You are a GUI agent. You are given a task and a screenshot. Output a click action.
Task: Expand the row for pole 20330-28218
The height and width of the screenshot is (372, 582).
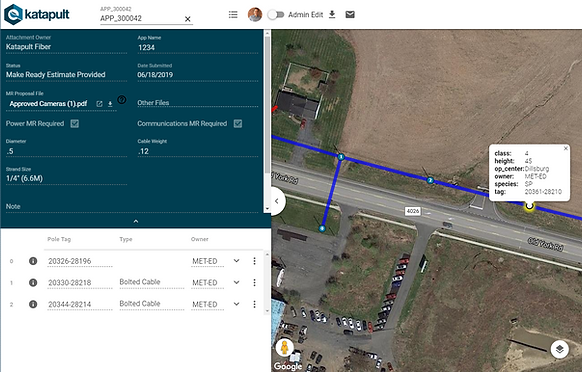236,283
